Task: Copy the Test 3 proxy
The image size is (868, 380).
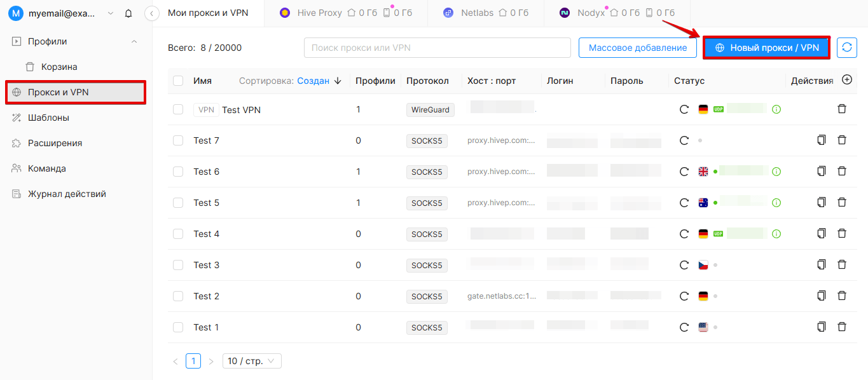Action: [x=821, y=265]
